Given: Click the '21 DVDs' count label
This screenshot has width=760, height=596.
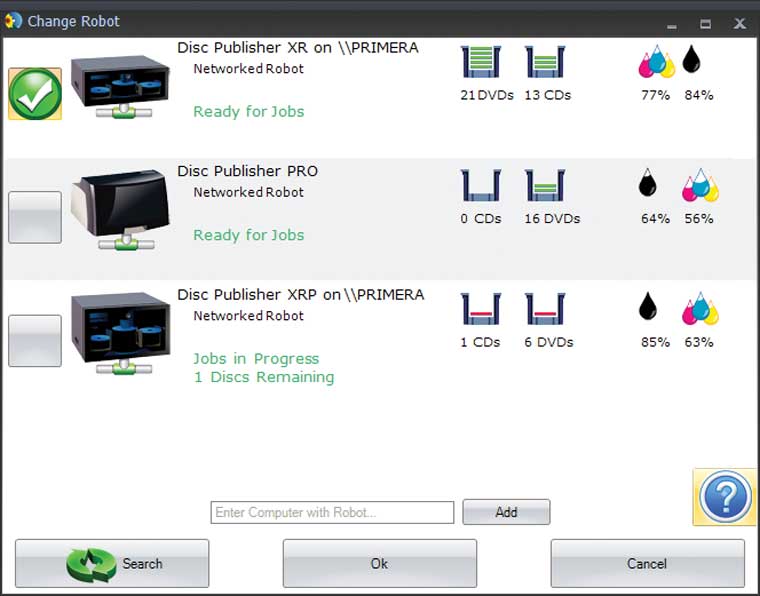Looking at the screenshot, I should point(487,95).
